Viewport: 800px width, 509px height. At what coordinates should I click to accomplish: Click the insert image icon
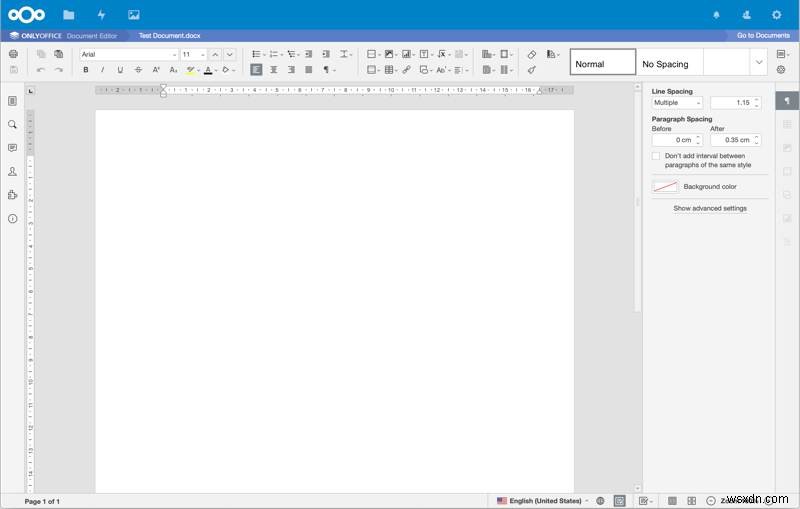391,54
